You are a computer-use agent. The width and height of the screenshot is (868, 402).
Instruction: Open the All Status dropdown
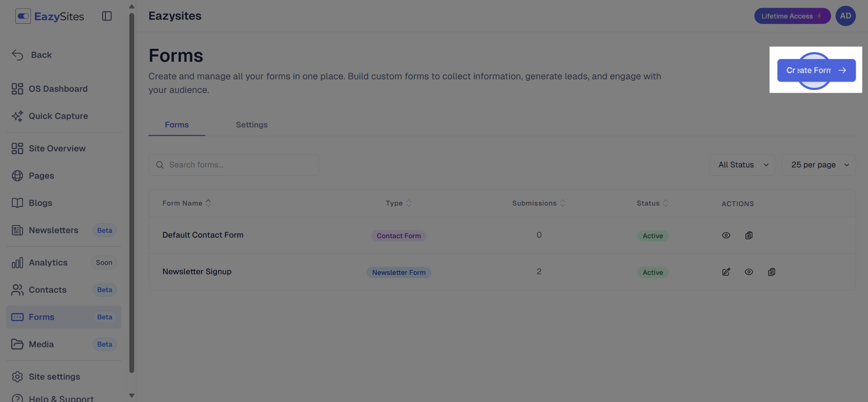pos(742,165)
